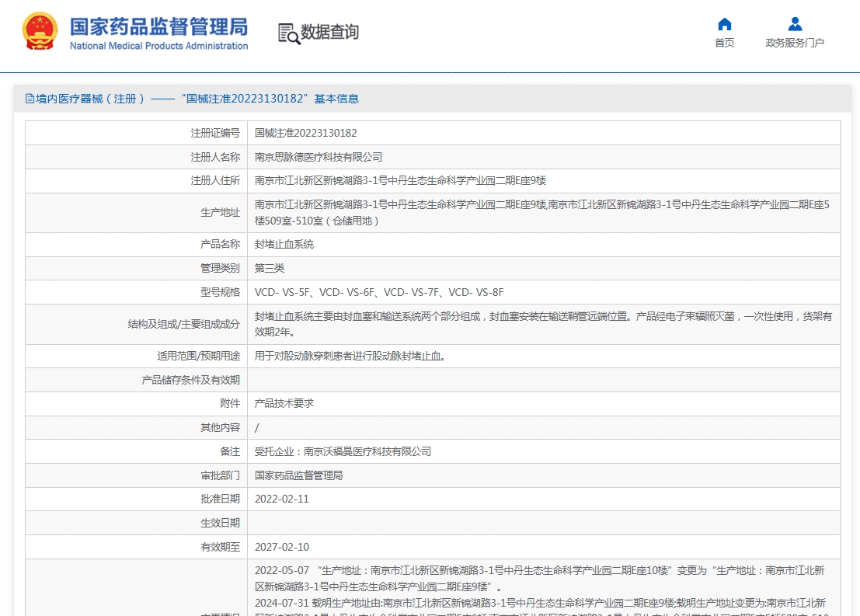Image resolution: width=860 pixels, height=616 pixels.
Task: Click the 产品名称 label
Action: pyautogui.click(x=220, y=244)
